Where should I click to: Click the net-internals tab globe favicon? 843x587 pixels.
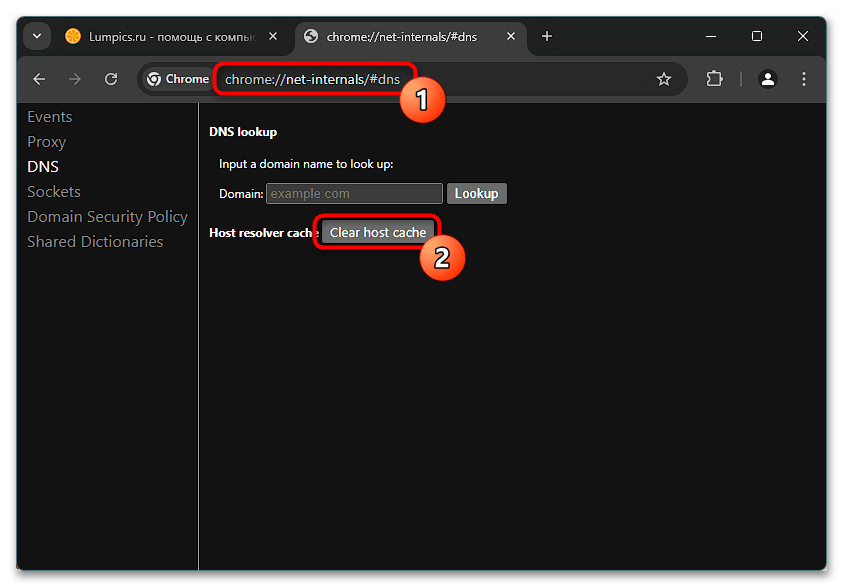point(311,37)
